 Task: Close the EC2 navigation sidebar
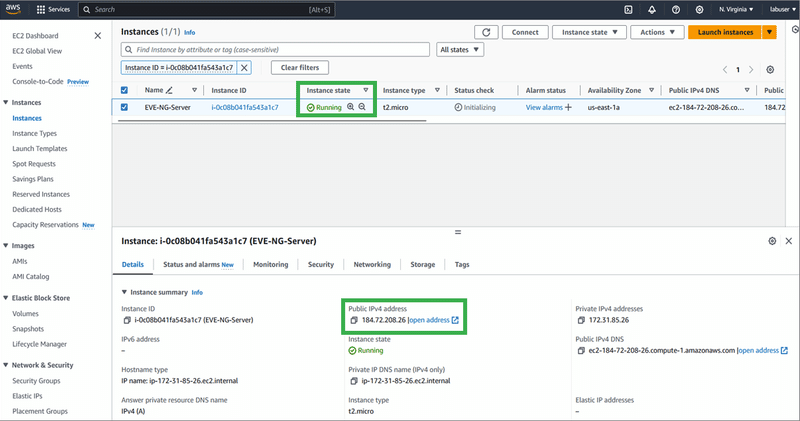point(97,36)
